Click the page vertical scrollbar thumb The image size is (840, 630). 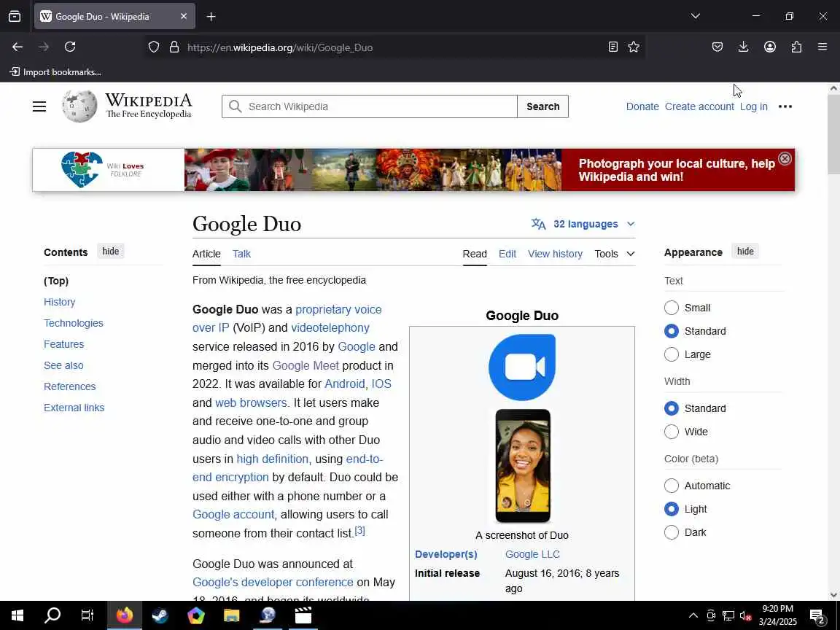click(833, 134)
